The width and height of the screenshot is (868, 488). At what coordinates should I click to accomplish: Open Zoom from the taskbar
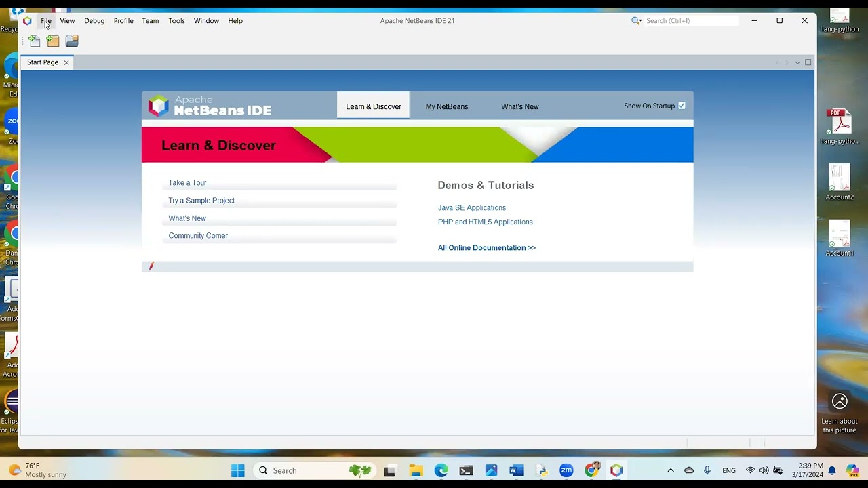(566, 470)
